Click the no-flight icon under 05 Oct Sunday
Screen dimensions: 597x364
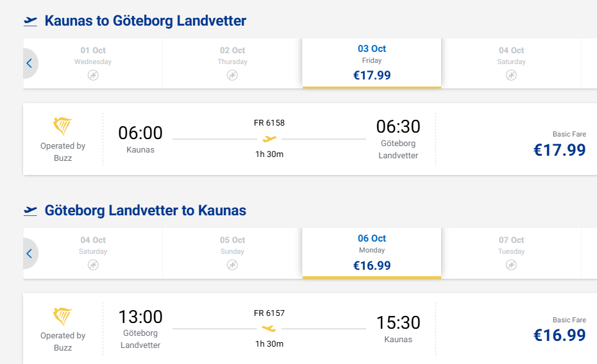click(232, 265)
